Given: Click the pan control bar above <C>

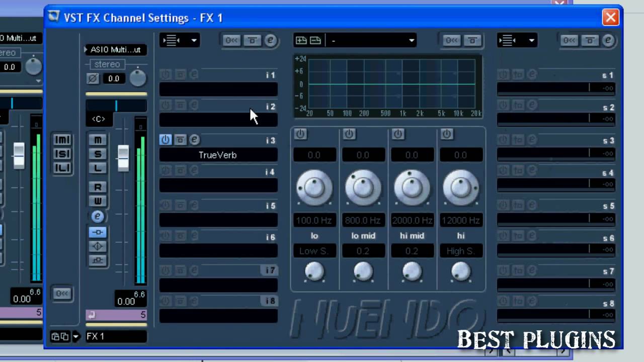Looking at the screenshot, I should pyautogui.click(x=116, y=106).
